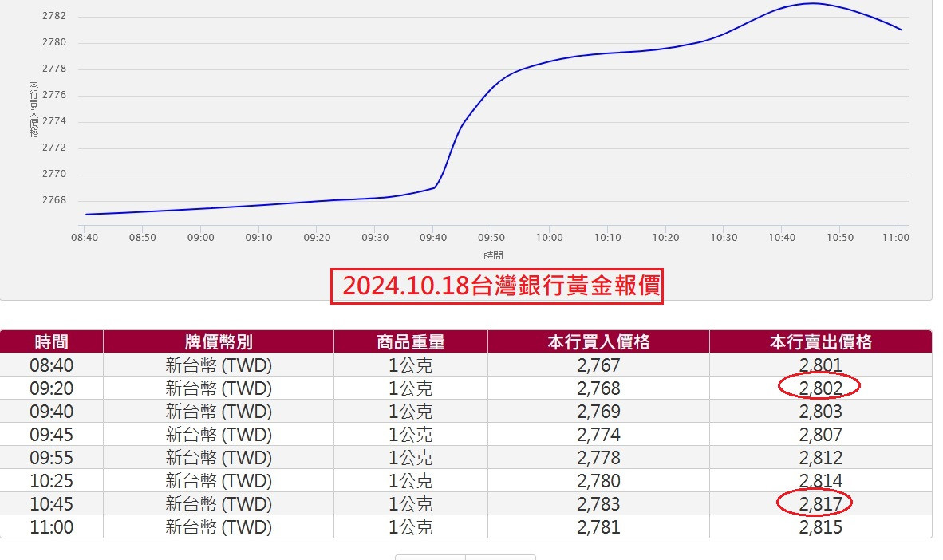Click 1公克 in the 09:55 row

411,458
